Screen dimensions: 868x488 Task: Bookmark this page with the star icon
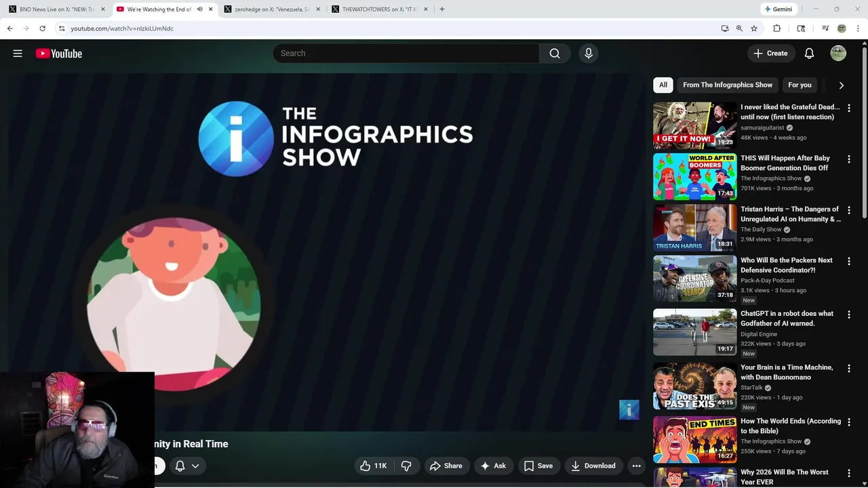click(x=754, y=28)
